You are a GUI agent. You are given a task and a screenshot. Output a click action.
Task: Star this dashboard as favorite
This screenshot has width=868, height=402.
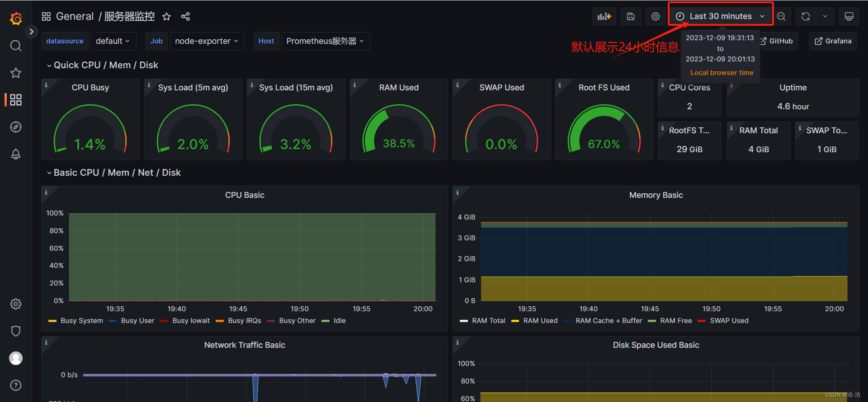pos(166,17)
